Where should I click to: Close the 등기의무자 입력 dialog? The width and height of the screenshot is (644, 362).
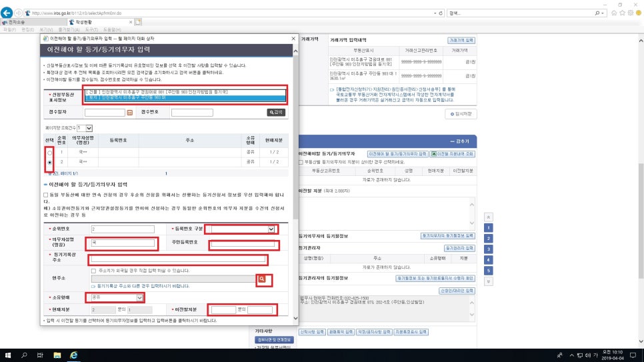pyautogui.click(x=293, y=38)
